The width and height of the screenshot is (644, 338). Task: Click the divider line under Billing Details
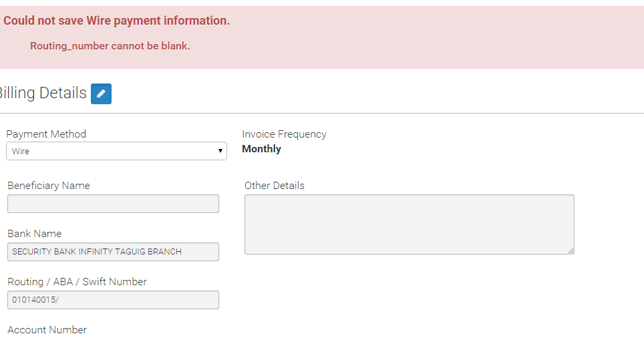click(321, 114)
